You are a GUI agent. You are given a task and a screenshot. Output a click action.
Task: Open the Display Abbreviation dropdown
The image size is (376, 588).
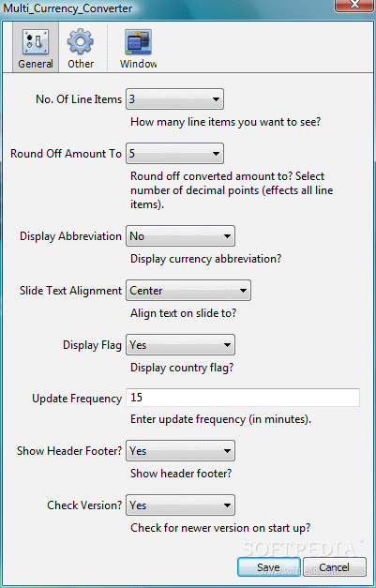180,236
